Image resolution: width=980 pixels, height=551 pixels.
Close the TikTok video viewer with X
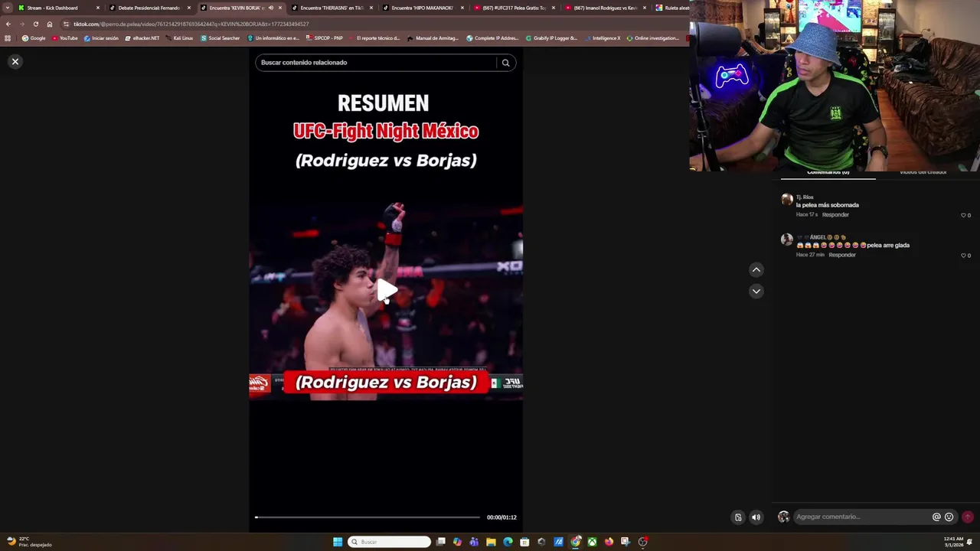click(15, 61)
